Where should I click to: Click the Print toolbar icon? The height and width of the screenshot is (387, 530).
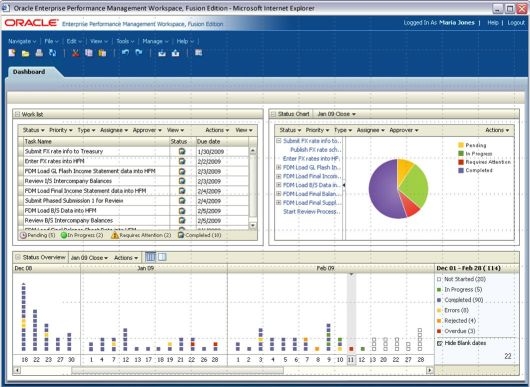tap(39, 53)
